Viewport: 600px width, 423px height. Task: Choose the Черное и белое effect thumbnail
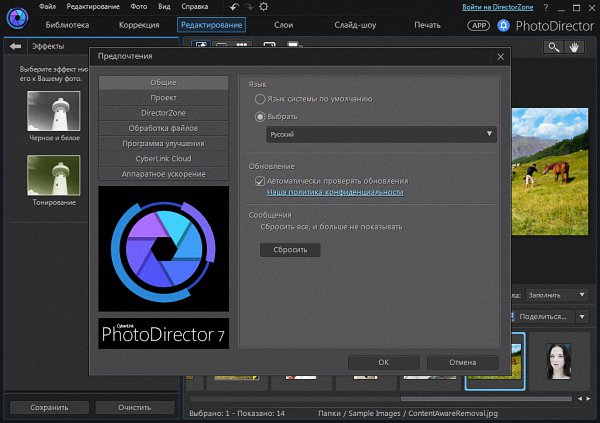[x=54, y=112]
